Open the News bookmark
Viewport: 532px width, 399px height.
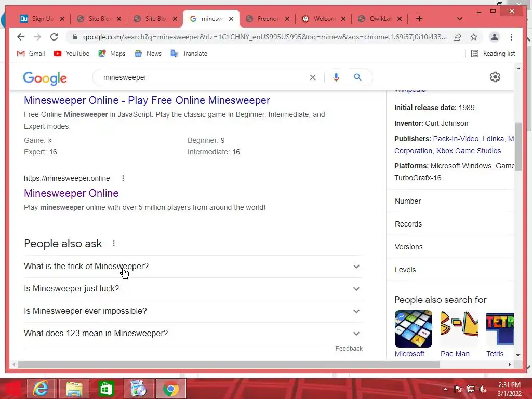148,54
